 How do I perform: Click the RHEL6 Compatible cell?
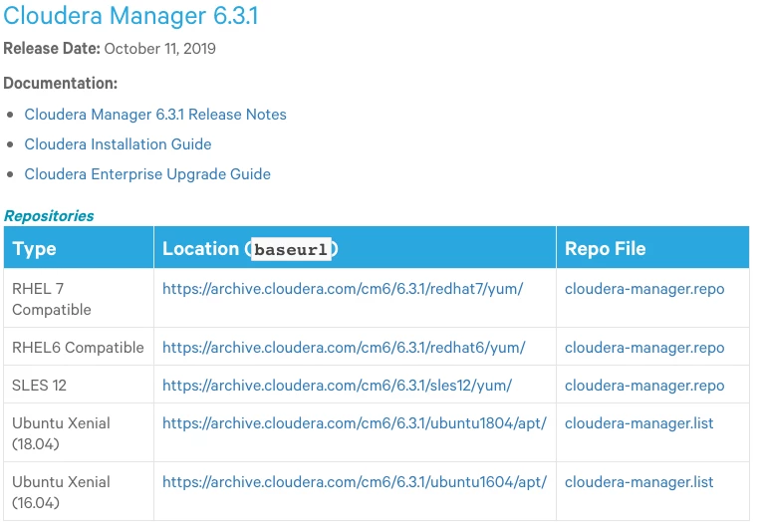(79, 347)
